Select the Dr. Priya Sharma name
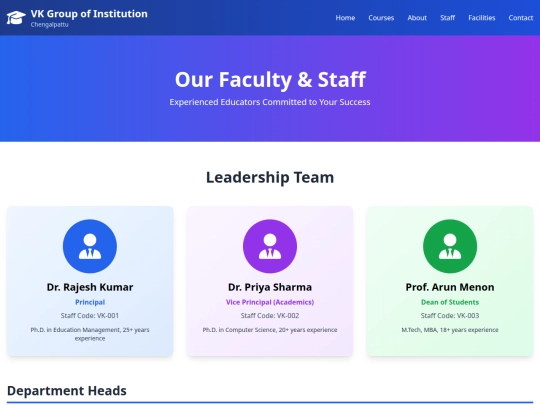The width and height of the screenshot is (540, 405). click(270, 287)
